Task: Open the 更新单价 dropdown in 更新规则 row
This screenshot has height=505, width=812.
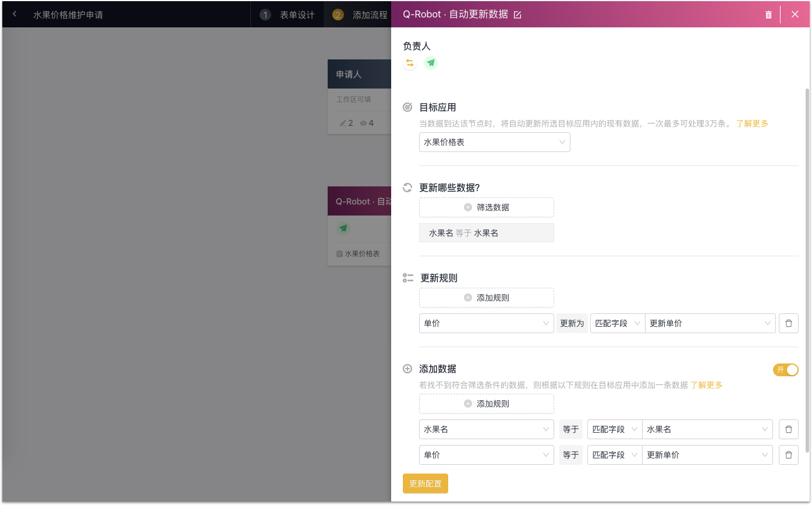Action: pyautogui.click(x=710, y=323)
